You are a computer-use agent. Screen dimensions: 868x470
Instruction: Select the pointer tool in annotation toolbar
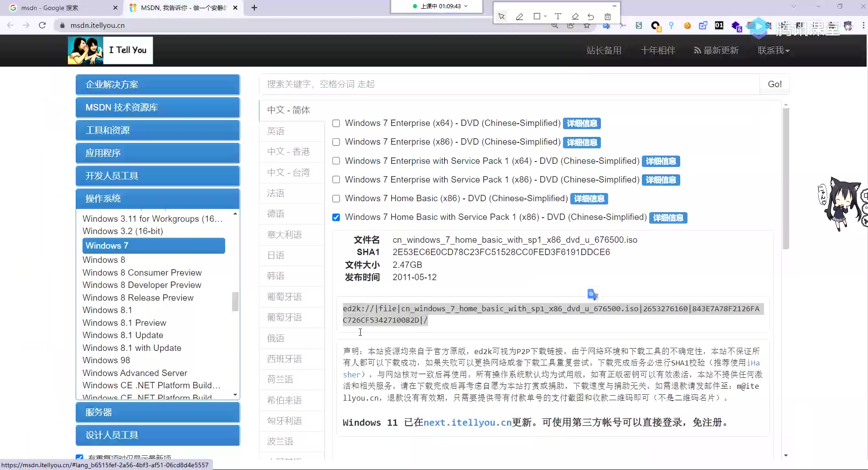coord(501,16)
